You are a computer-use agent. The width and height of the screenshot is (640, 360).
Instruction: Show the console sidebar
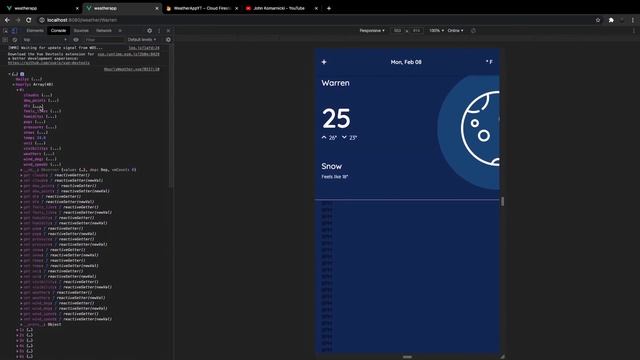[x=5, y=40]
